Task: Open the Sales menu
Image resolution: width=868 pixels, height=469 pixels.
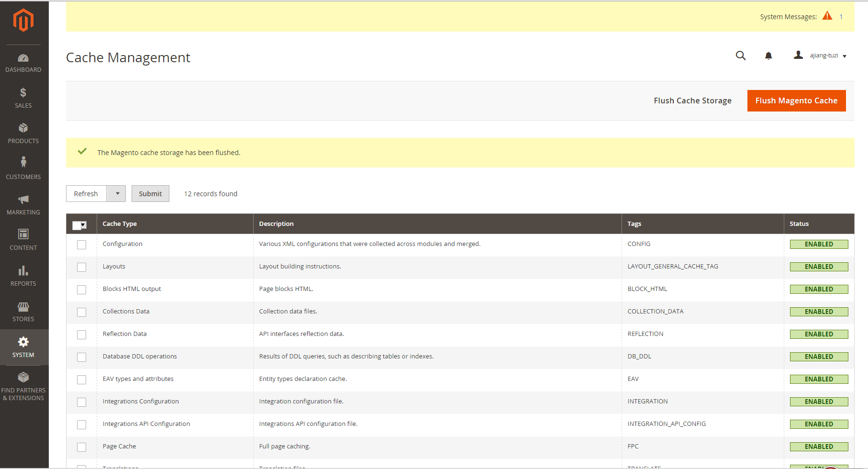Action: pyautogui.click(x=23, y=99)
